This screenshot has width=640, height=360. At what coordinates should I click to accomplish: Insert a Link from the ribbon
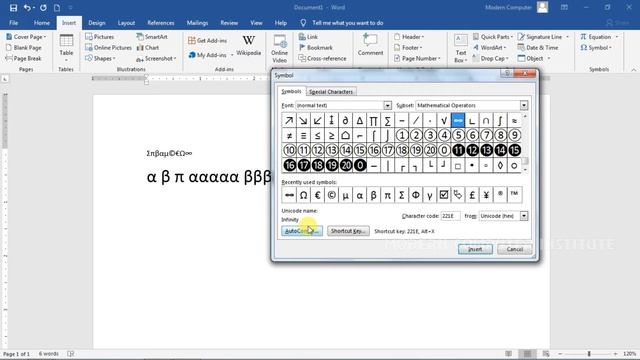pyautogui.click(x=308, y=37)
